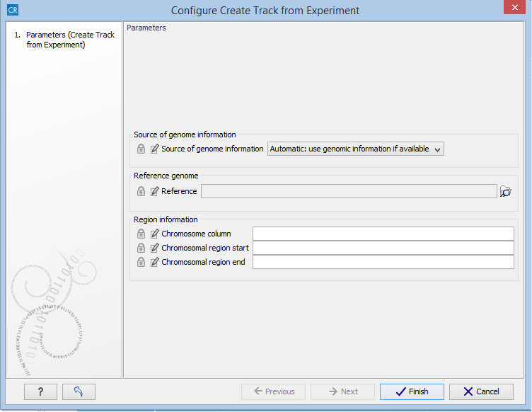Click the Chromosome column label
Image resolution: width=532 pixels, height=412 pixels.
[196, 234]
